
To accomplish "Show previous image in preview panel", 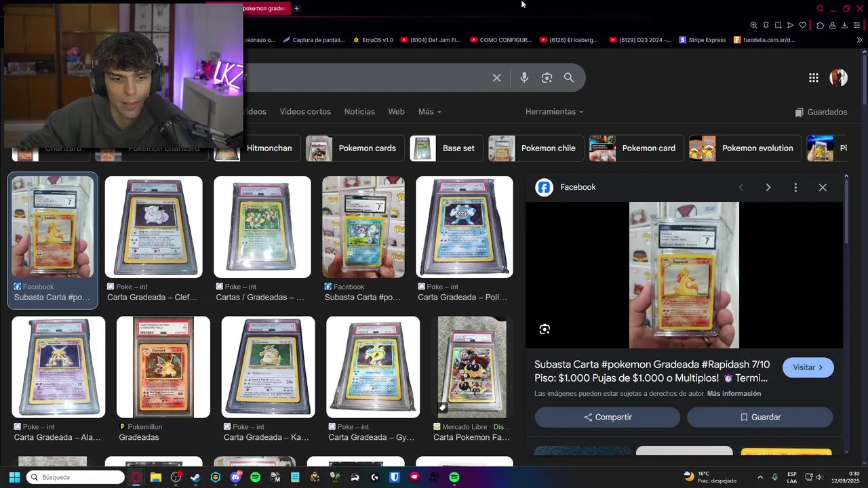I will [741, 188].
